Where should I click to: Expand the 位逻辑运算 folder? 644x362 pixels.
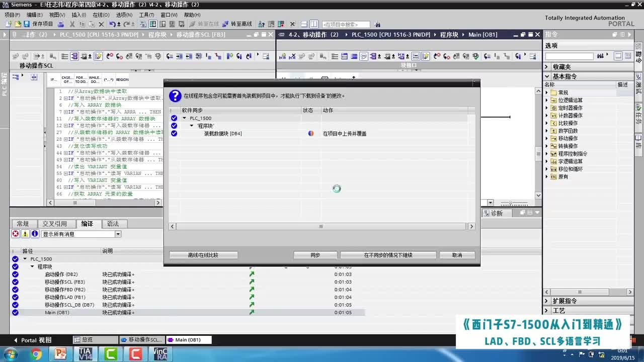click(547, 100)
